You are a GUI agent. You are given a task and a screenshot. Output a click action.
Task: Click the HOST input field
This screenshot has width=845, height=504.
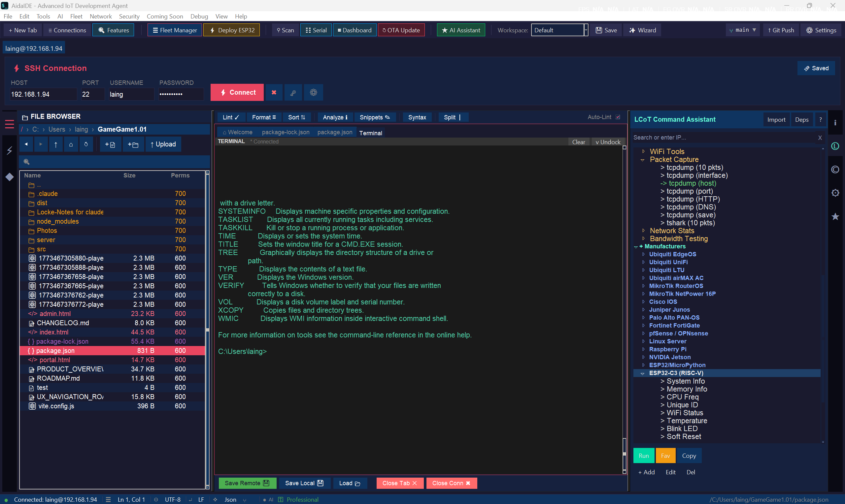coord(43,94)
